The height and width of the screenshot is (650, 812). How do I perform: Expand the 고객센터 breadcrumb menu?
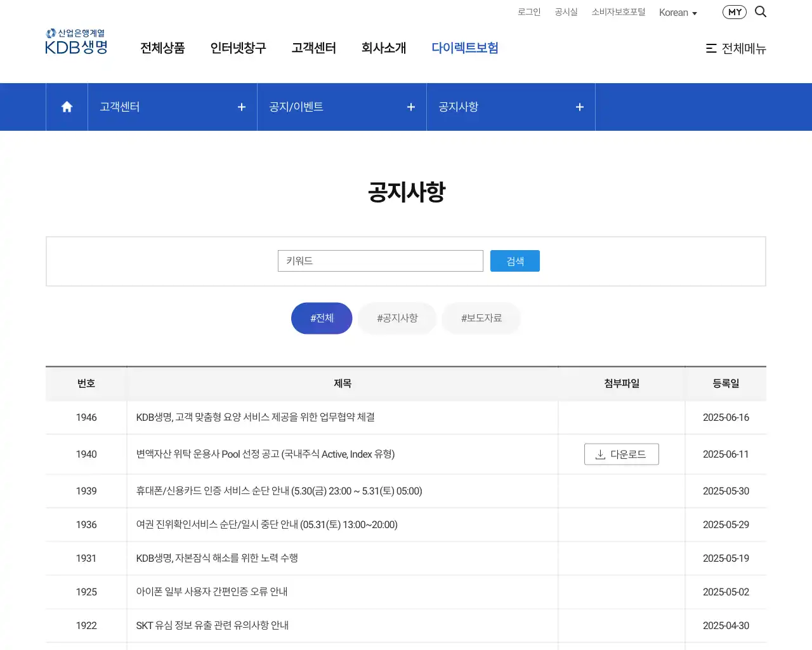241,107
